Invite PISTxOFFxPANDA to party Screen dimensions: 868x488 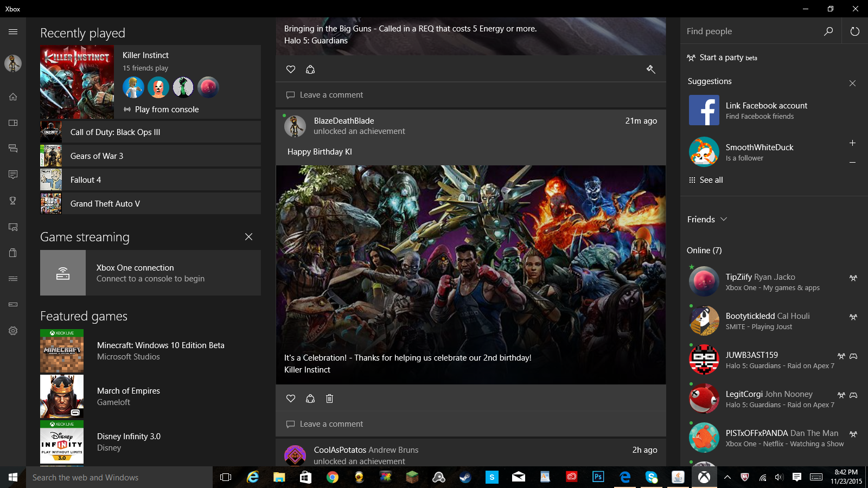pos(853,434)
